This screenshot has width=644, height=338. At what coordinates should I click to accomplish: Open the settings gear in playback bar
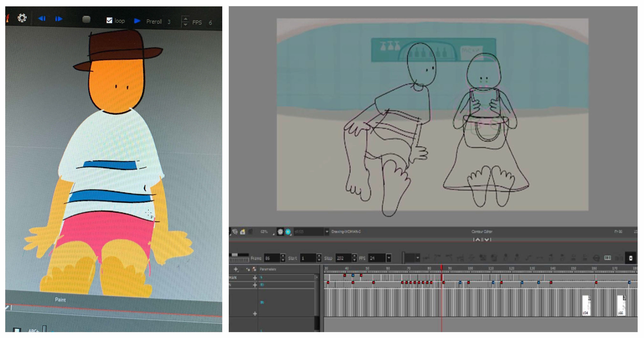22,18
